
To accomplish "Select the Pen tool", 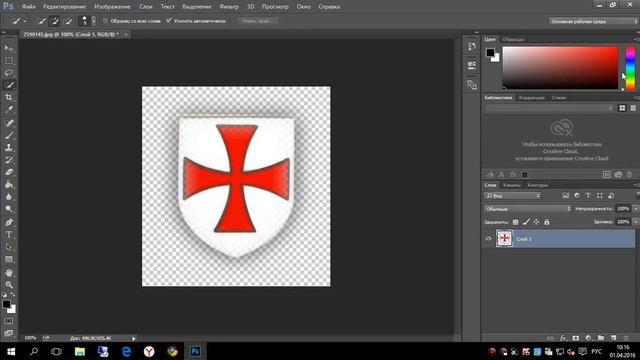I will pyautogui.click(x=9, y=222).
